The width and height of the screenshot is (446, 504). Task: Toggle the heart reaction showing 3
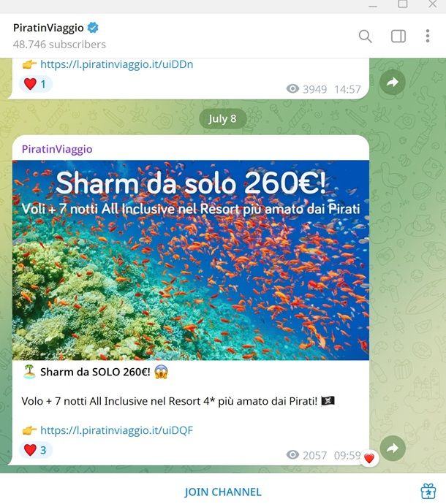pyautogui.click(x=35, y=450)
